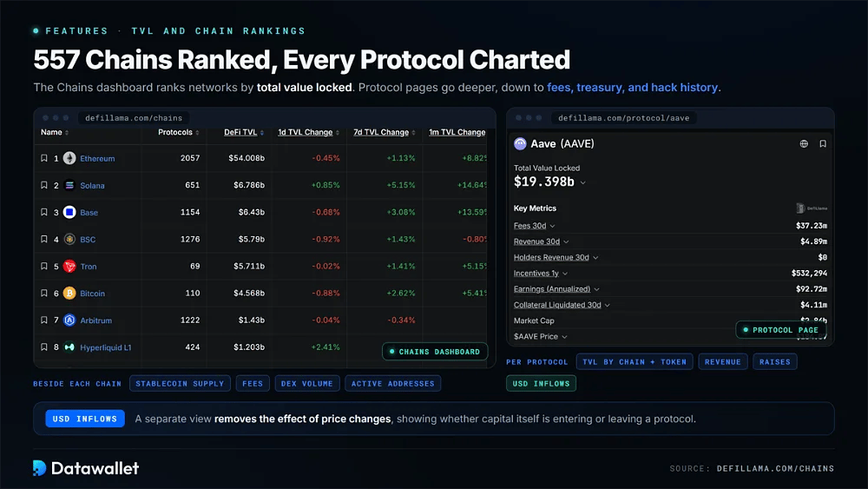Image resolution: width=868 pixels, height=489 pixels.
Task: Click the fees, treasury, and hack history link
Action: click(633, 88)
